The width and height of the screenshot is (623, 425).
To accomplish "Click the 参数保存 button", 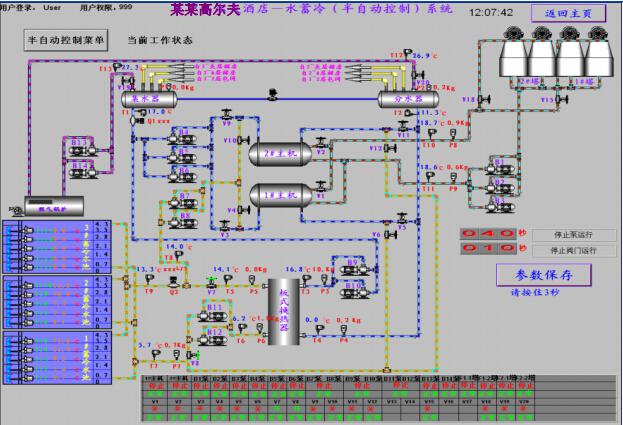I will pos(544,275).
